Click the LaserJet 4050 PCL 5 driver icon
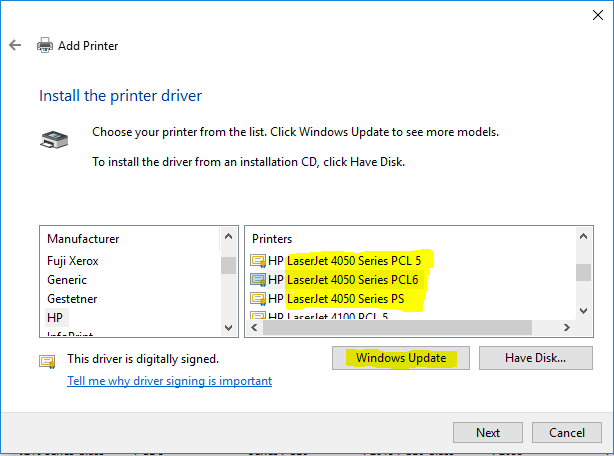Viewport: 614px width, 456px height. click(x=258, y=261)
